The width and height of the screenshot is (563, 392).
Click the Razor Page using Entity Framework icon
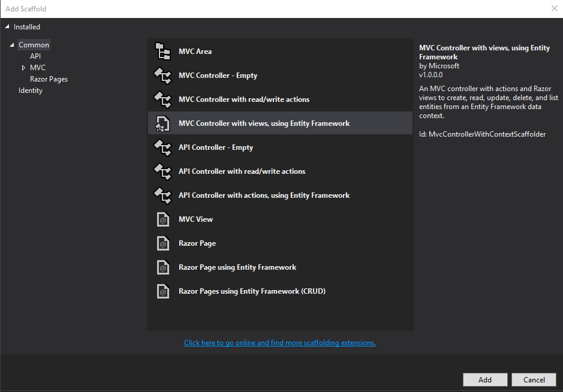pos(162,267)
